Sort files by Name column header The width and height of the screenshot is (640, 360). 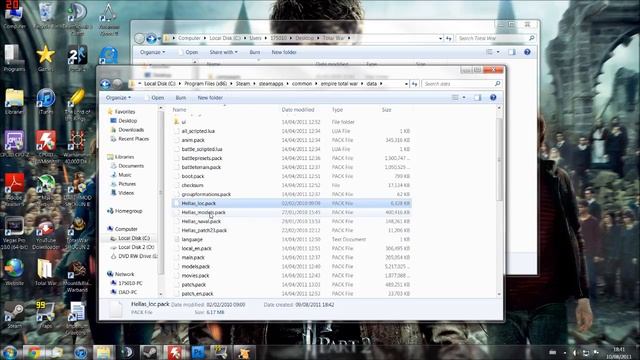(224, 110)
